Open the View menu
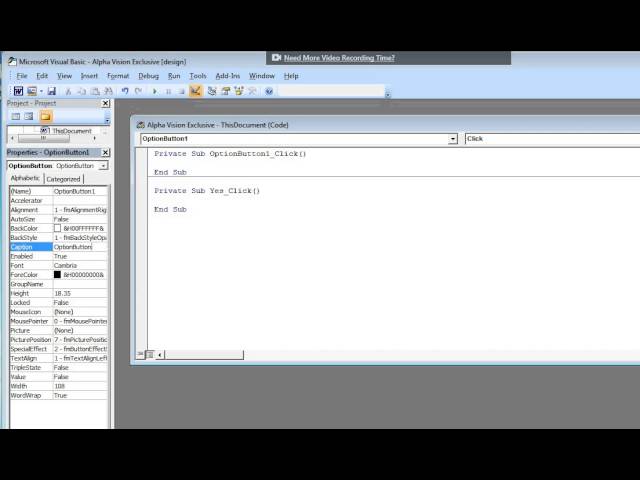The width and height of the screenshot is (640, 480). click(x=64, y=76)
